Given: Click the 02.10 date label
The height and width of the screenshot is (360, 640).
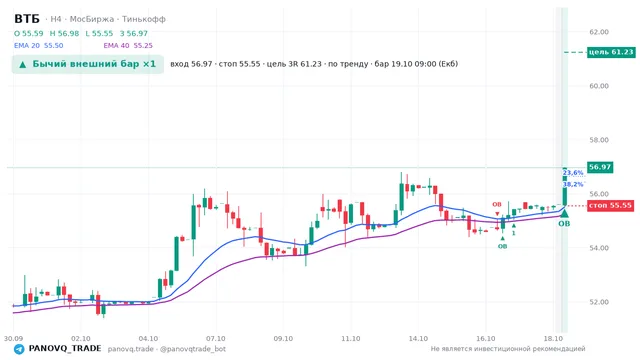Looking at the screenshot, I should (81, 339).
